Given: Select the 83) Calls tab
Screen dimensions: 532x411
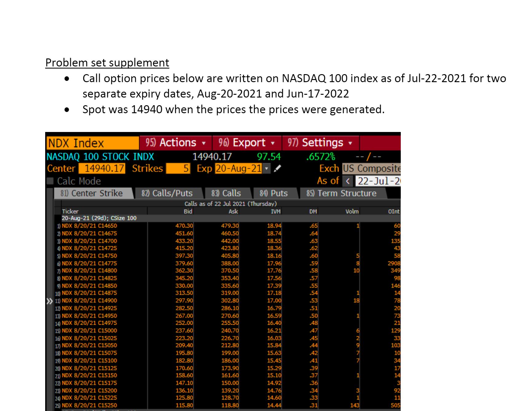Looking at the screenshot, I should click(227, 193).
